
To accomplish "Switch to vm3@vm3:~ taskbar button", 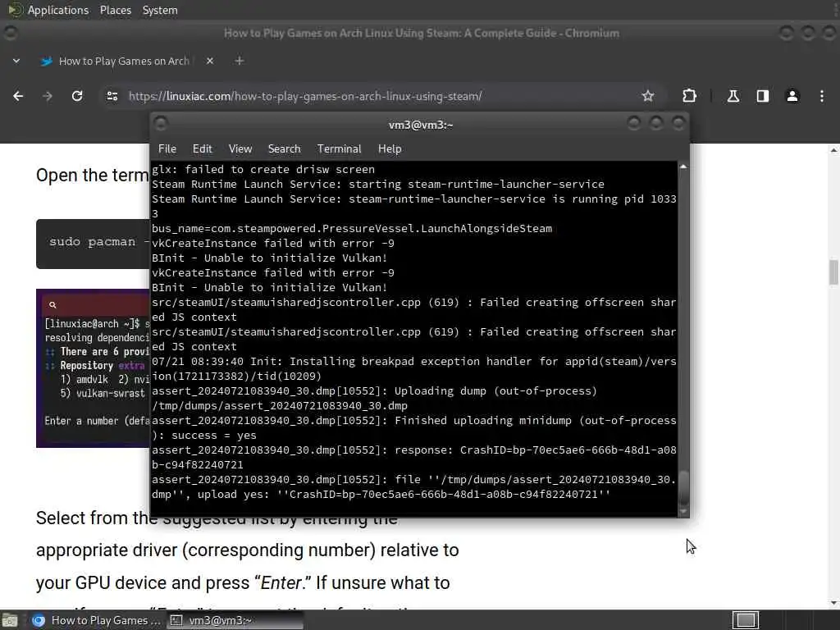I will click(234, 620).
